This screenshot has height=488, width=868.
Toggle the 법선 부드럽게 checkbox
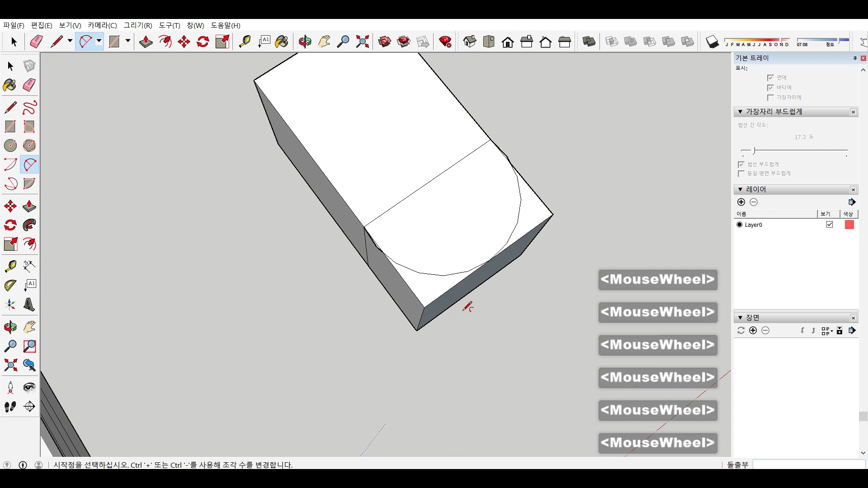pyautogui.click(x=741, y=164)
